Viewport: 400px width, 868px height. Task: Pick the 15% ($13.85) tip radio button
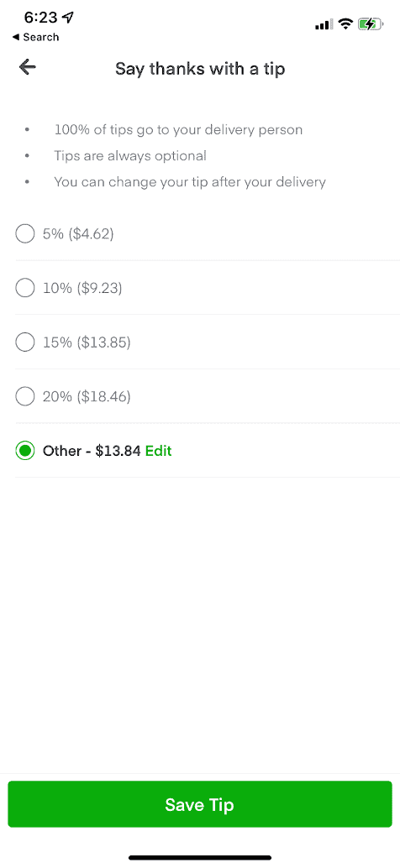point(25,342)
